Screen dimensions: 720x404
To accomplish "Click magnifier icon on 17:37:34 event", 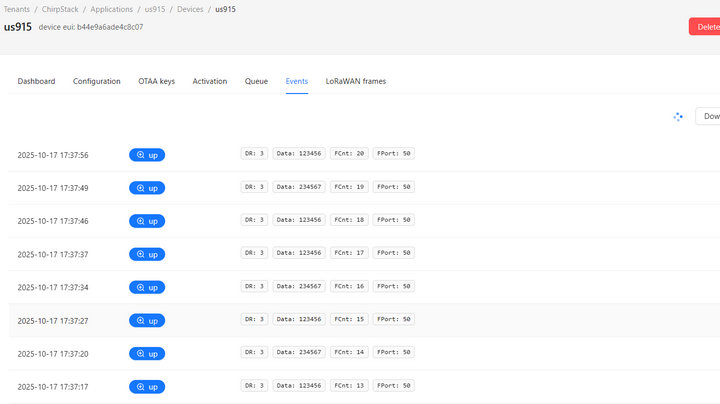I will click(141, 287).
